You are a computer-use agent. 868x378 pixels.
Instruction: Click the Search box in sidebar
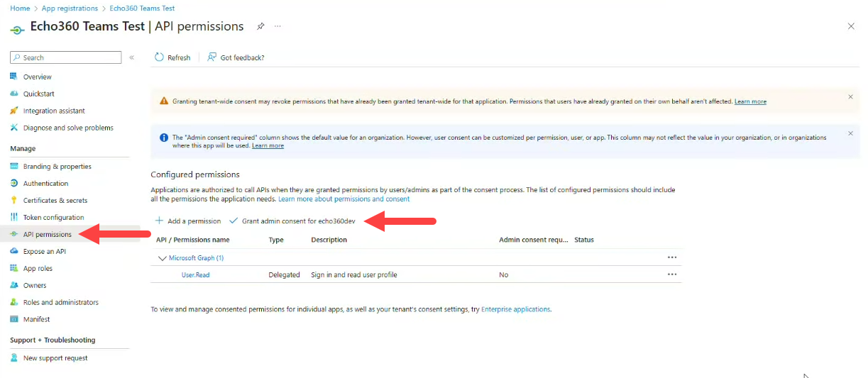[x=66, y=57]
